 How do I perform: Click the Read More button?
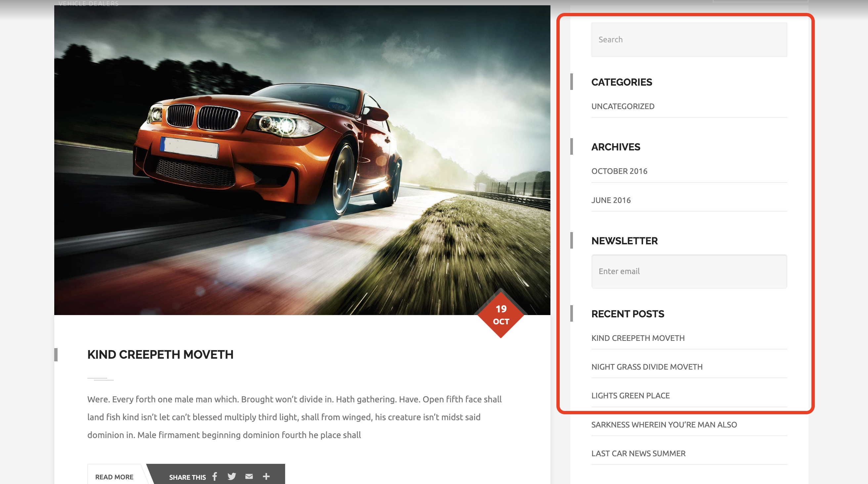pyautogui.click(x=114, y=477)
